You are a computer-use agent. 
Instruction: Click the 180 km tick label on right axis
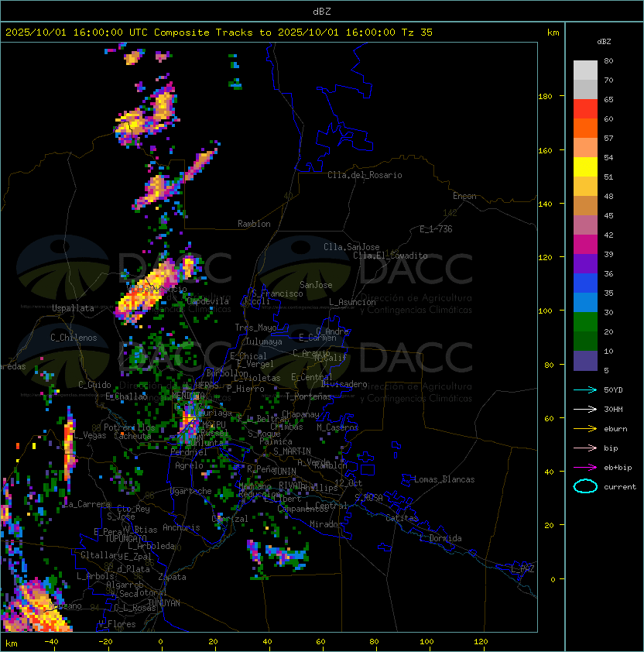click(545, 97)
